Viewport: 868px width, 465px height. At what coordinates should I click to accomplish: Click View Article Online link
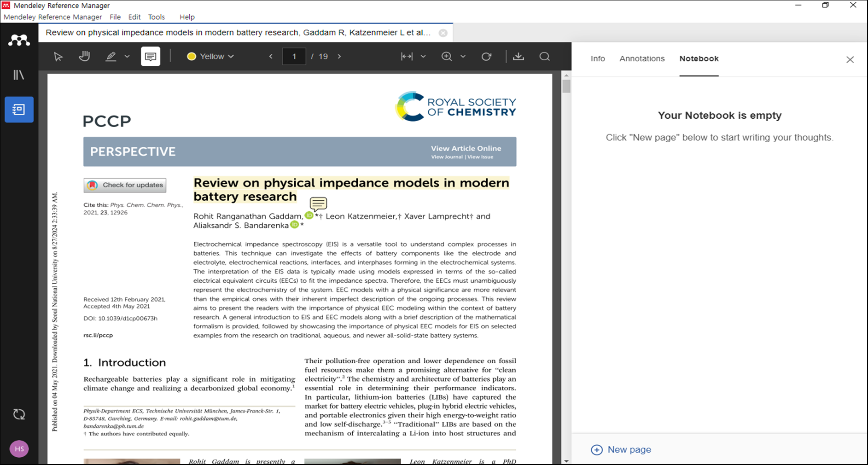466,148
